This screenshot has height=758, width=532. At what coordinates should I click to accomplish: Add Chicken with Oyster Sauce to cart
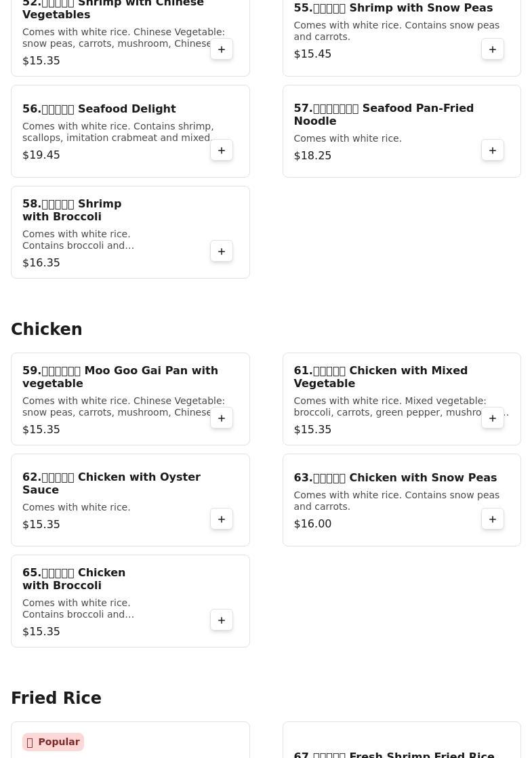(x=222, y=519)
